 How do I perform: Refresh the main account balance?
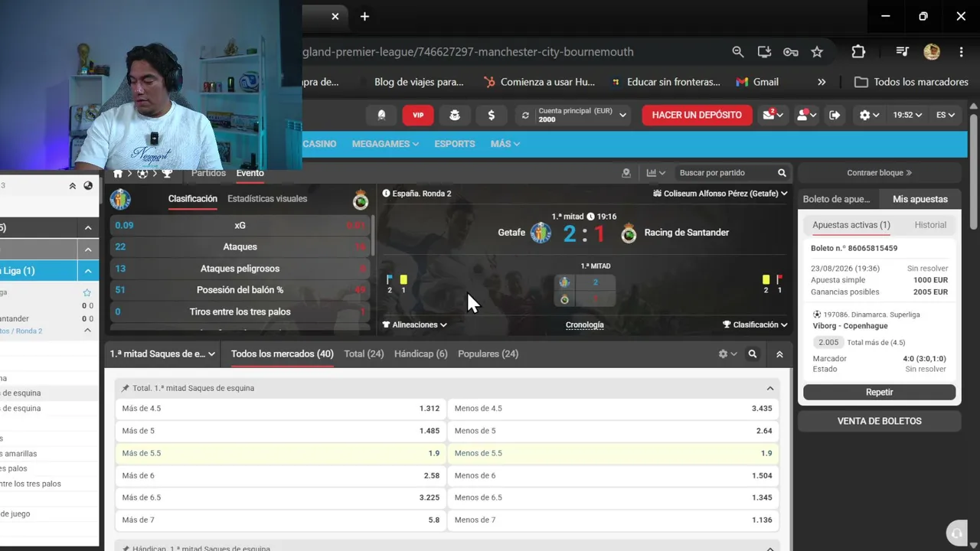525,116
